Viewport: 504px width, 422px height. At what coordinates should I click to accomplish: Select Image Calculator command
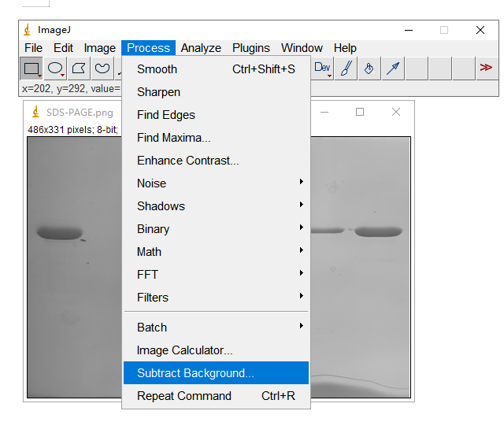coord(184,350)
